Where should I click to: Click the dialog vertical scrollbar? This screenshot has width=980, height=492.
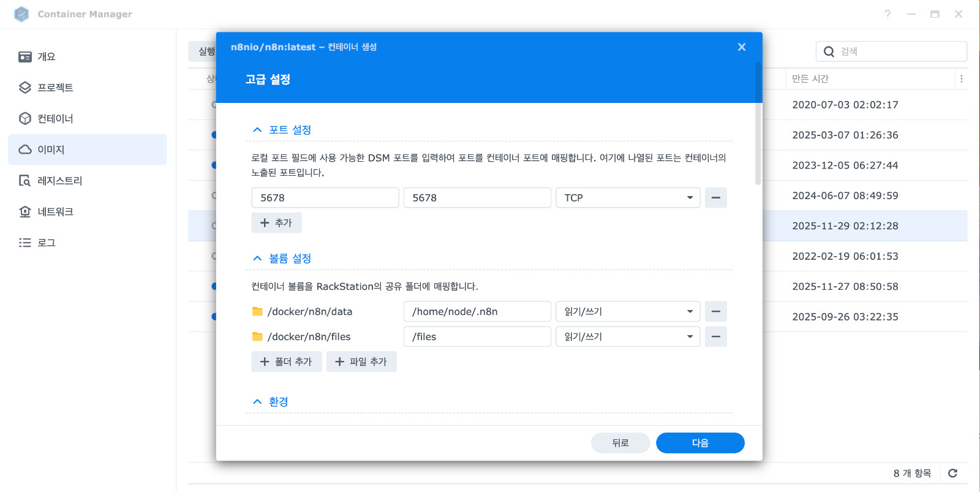(x=758, y=123)
